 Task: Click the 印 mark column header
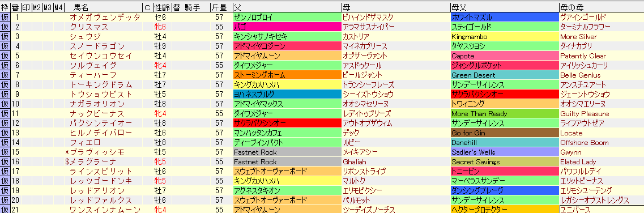click(26, 7)
